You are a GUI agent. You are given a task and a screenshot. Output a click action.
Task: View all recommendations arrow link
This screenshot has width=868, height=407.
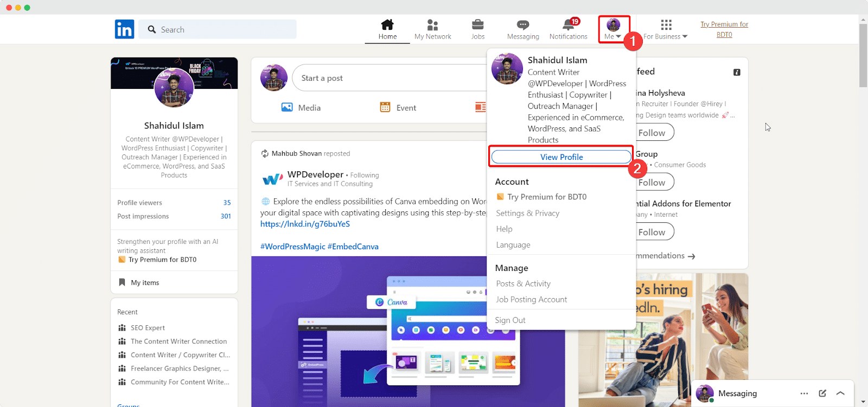click(x=666, y=256)
